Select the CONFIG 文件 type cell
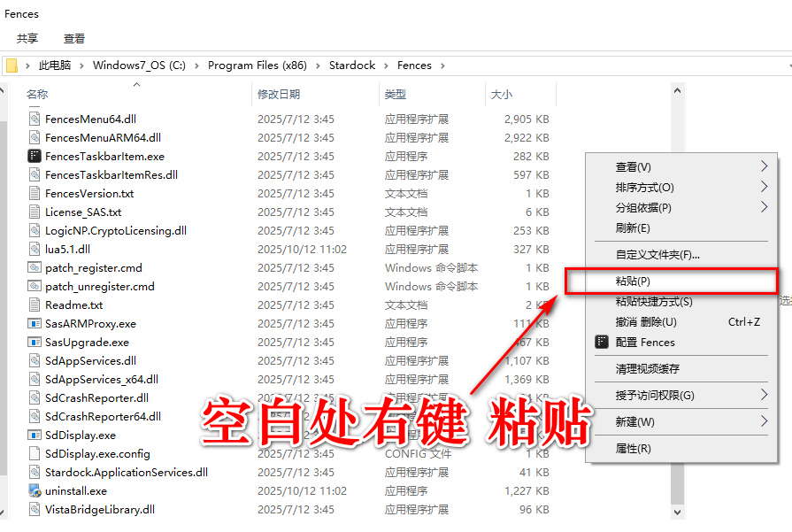792x532 pixels. (x=418, y=454)
